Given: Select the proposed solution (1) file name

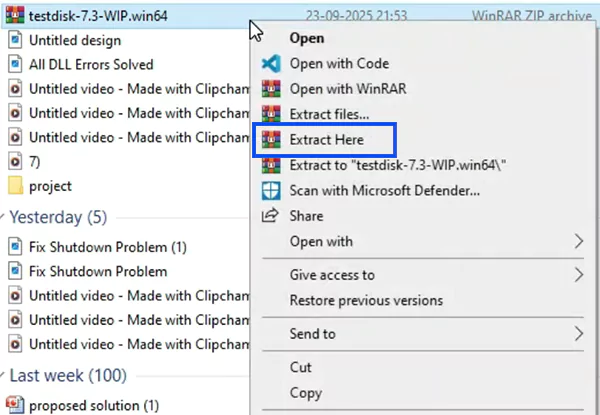Looking at the screenshot, I should pos(94,405).
